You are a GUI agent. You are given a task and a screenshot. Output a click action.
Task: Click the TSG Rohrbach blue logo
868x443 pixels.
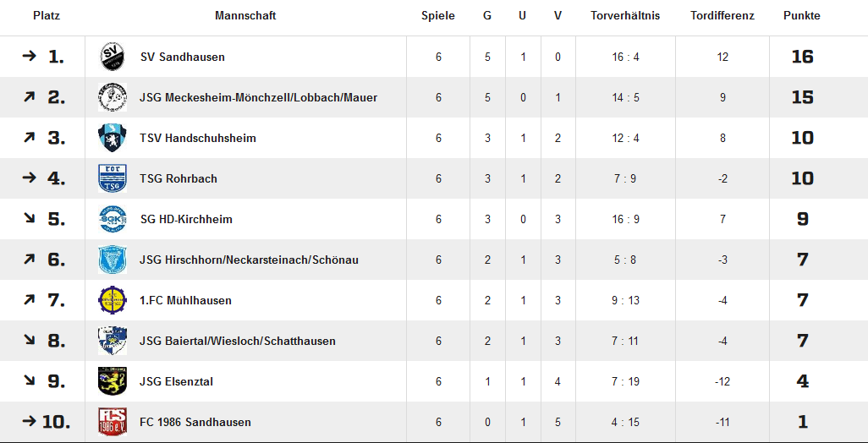pos(113,178)
